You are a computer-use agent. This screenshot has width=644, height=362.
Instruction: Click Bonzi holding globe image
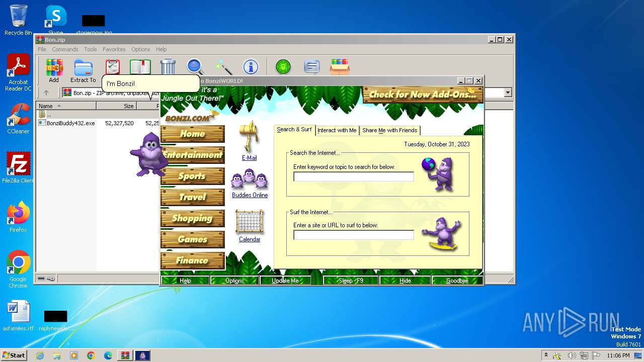click(x=439, y=174)
